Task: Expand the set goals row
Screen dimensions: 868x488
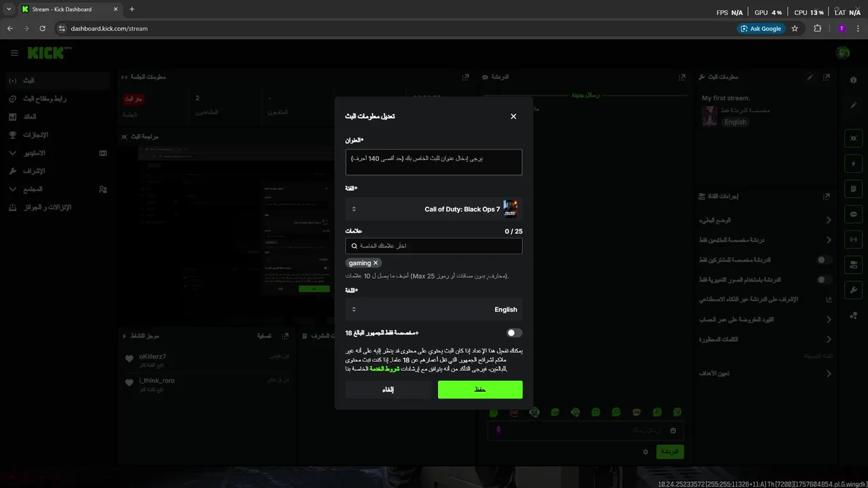Action: pos(766,373)
